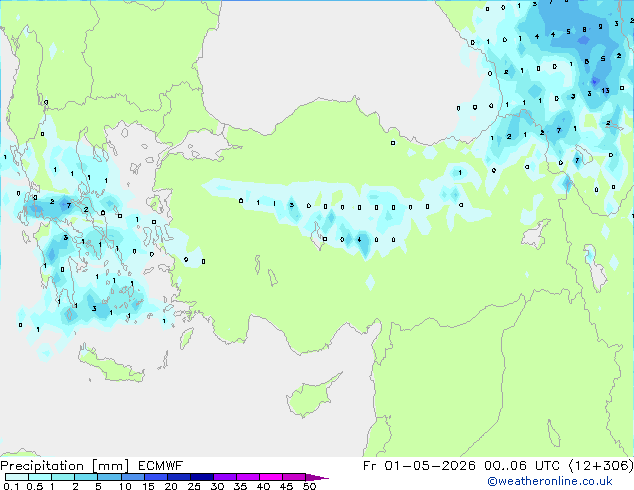This screenshot has width=634, height=490.
Task: Click the "25" legend scale label
Action: (x=194, y=486)
